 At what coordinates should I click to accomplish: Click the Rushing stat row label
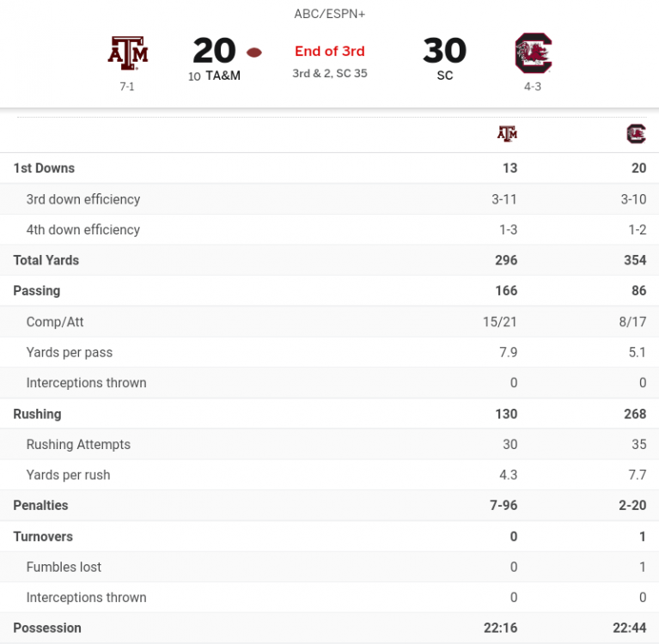click(x=37, y=414)
